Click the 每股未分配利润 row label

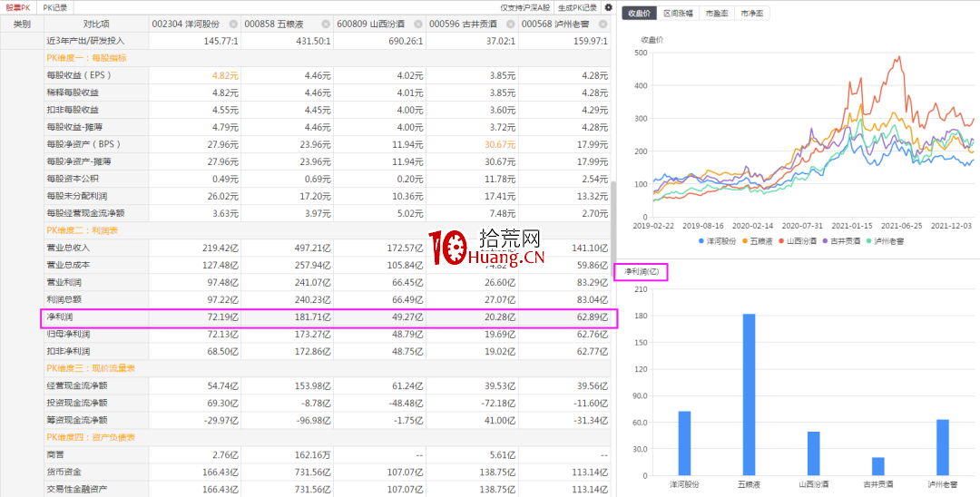77,196
